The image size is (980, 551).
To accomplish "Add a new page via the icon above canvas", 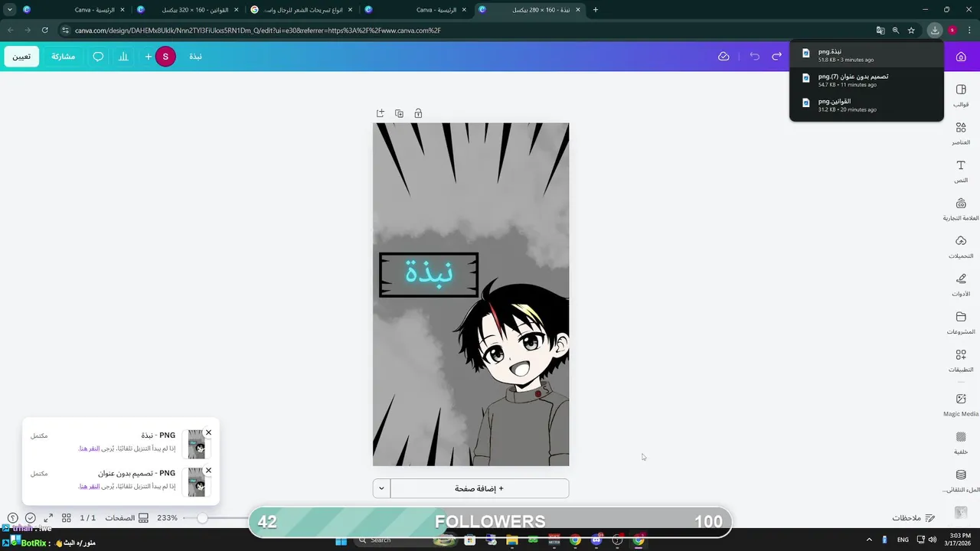I will pos(380,113).
